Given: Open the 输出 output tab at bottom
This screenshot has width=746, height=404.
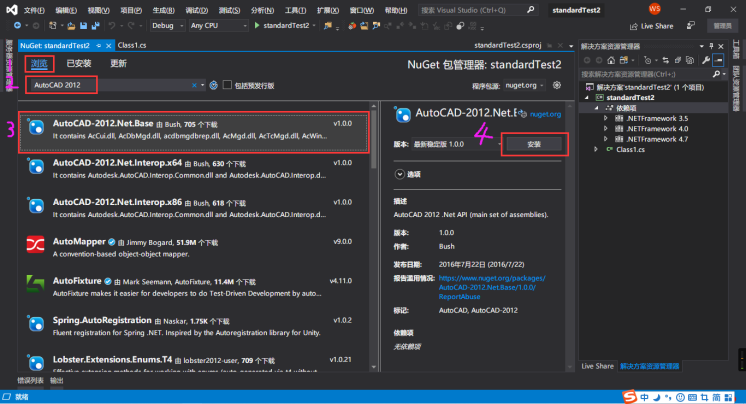Looking at the screenshot, I should point(57,380).
